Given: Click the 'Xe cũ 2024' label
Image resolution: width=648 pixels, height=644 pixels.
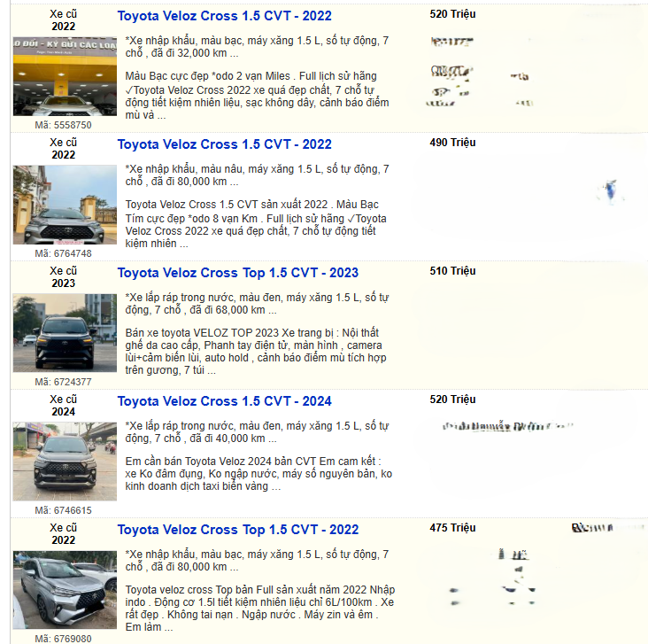Looking at the screenshot, I should [63, 406].
